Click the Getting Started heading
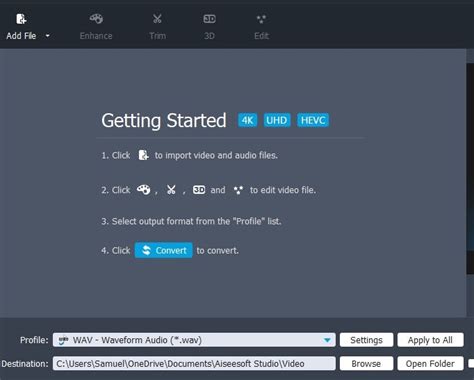Viewport: 474px width, 380px height. (164, 121)
